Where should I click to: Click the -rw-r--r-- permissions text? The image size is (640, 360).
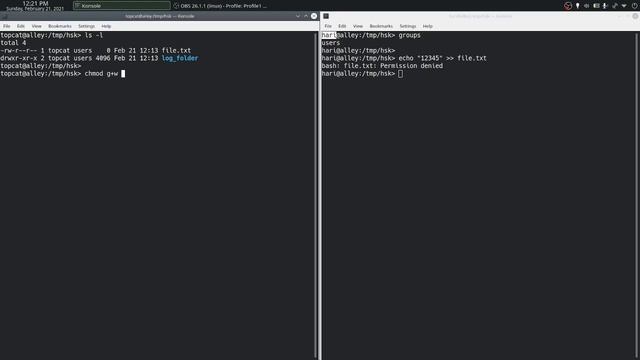pyautogui.click(x=18, y=51)
